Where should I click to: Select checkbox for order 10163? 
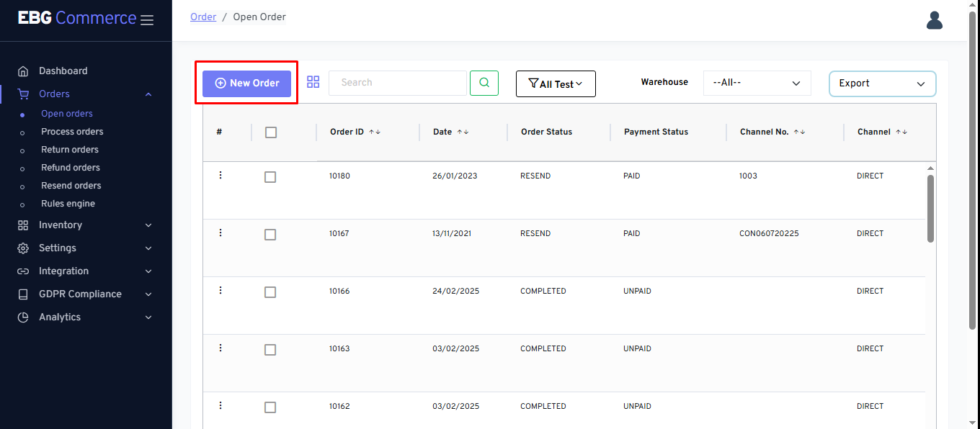click(270, 350)
